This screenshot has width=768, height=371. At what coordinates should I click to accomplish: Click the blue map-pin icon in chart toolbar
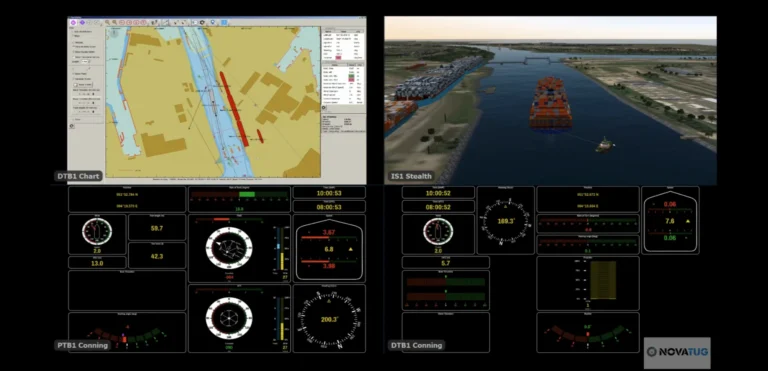coord(213,23)
